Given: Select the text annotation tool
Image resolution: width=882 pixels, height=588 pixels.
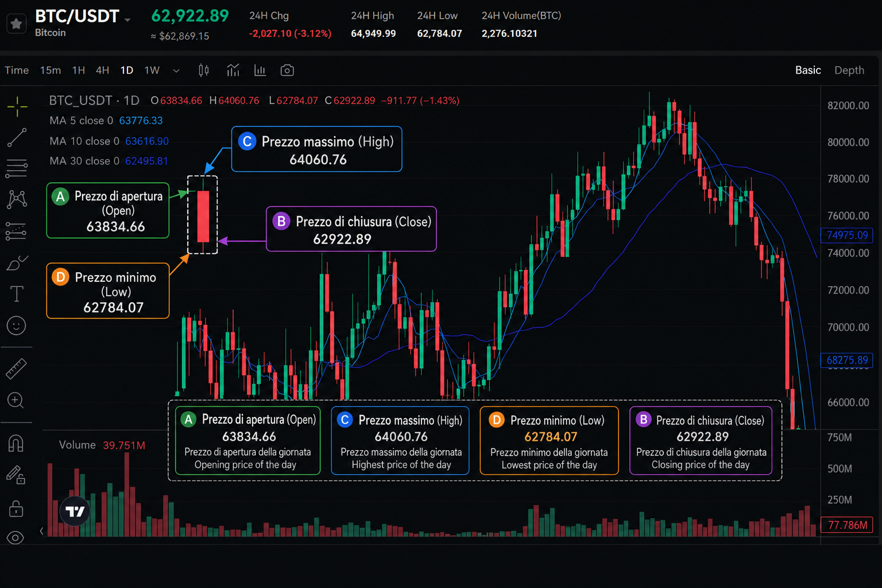Looking at the screenshot, I should click(x=17, y=294).
